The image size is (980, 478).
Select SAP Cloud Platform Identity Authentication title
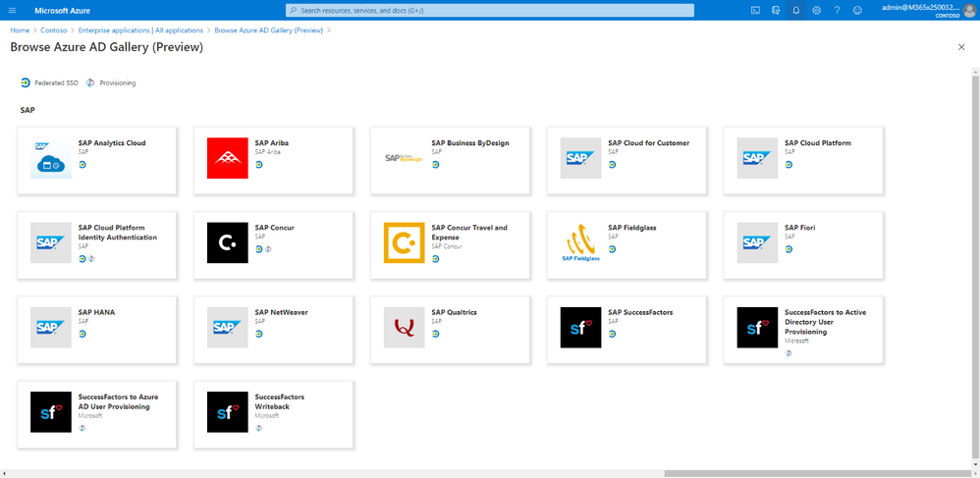click(x=118, y=233)
